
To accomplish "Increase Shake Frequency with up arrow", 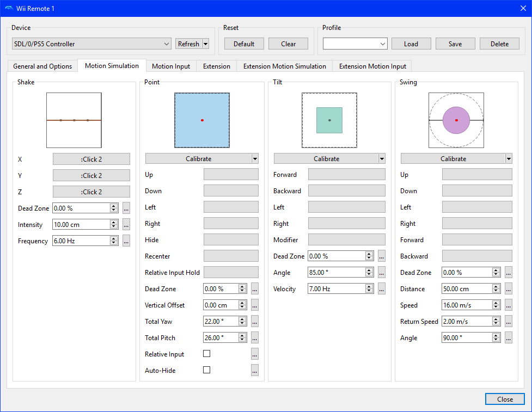I will coord(114,239).
